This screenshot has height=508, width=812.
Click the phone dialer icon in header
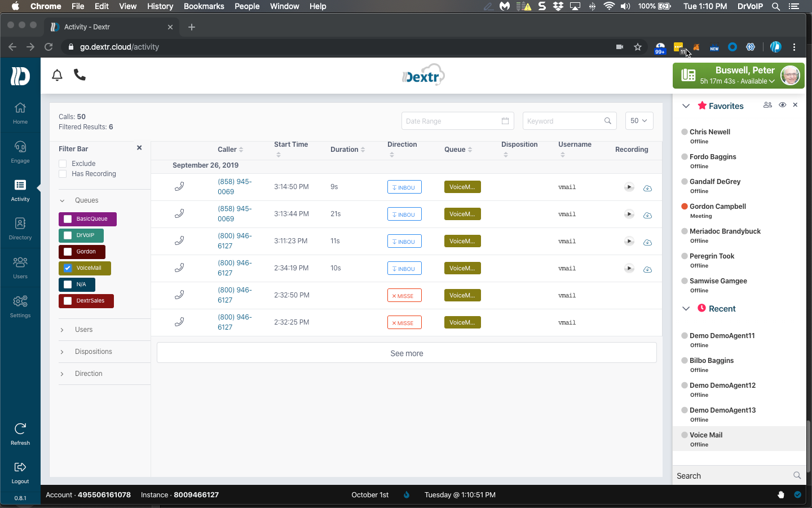point(80,75)
